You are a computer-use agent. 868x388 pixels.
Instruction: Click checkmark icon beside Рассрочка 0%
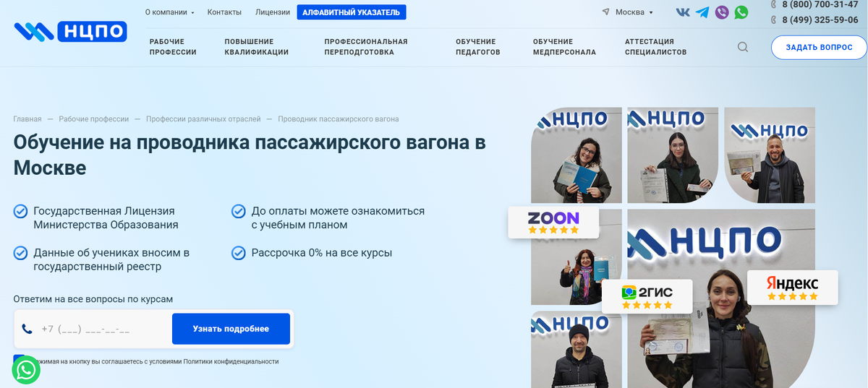pyautogui.click(x=238, y=253)
